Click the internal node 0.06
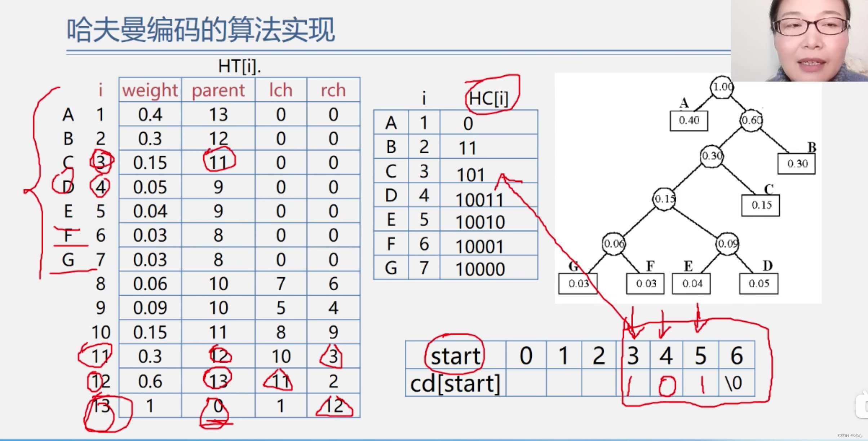868x441 pixels. tap(615, 244)
